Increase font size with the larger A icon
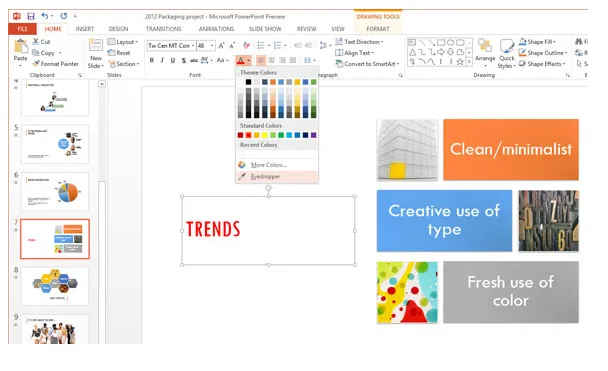Screen dimensions: 608x371 (x=221, y=46)
